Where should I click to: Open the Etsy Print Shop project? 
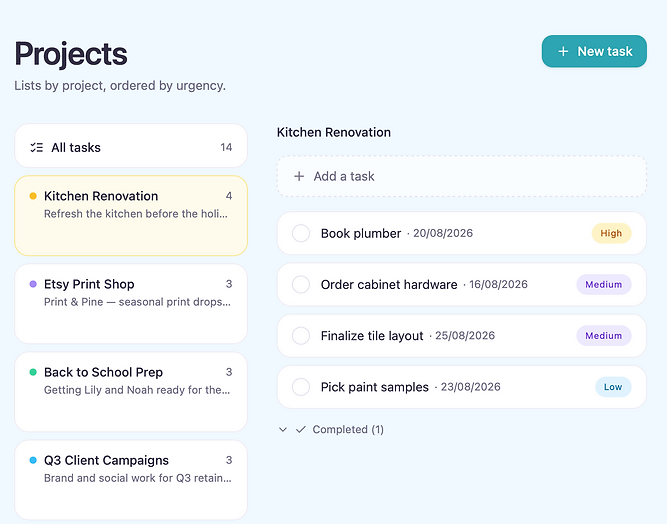click(x=131, y=304)
